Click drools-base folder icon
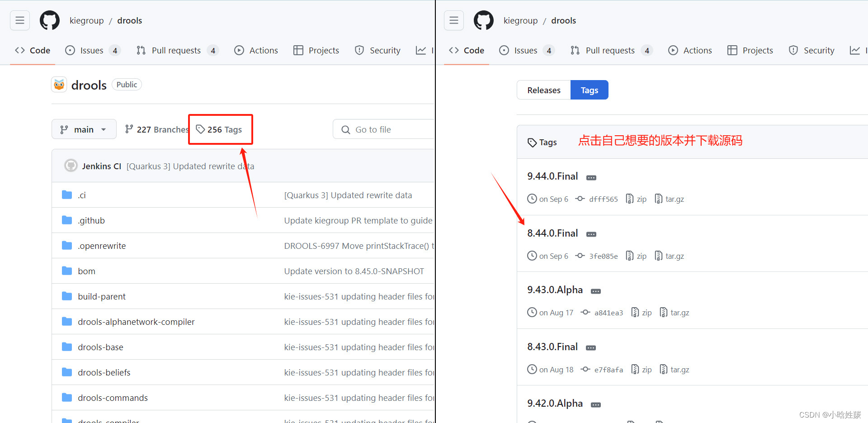868x423 pixels. [x=67, y=347]
